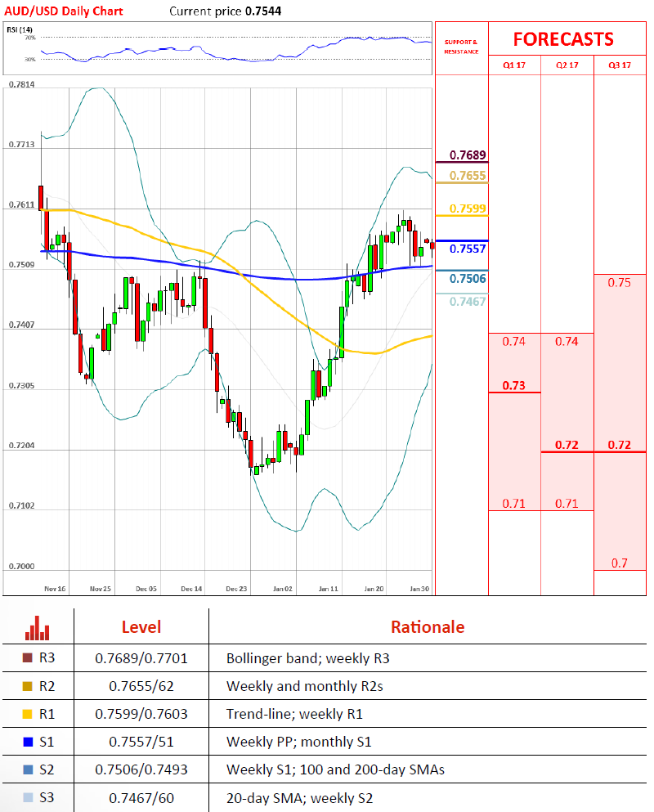
Task: Select the Q1 17 forecast column header
Action: (x=514, y=65)
